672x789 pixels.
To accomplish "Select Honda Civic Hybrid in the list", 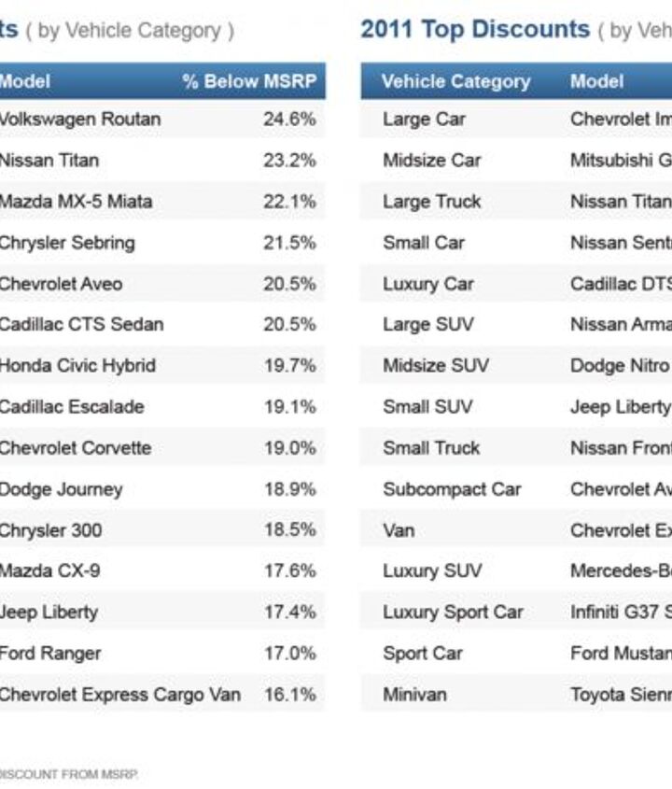I will (x=77, y=366).
